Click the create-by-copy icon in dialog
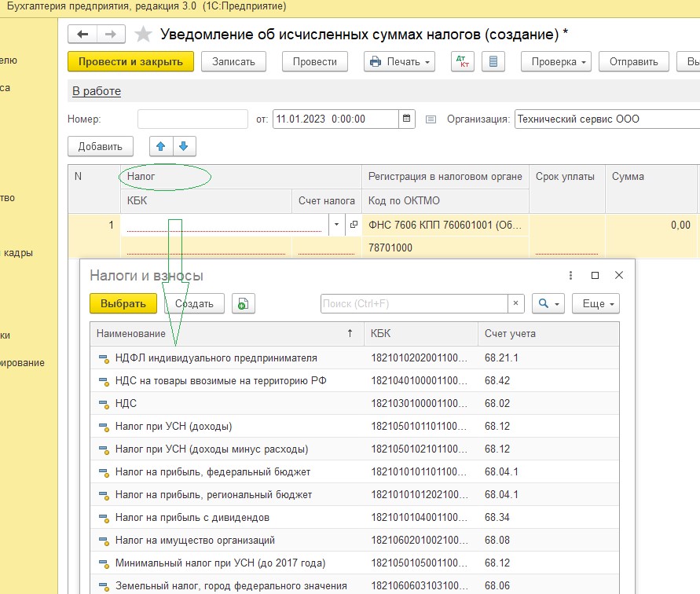Viewport: 700px width, 594px height. tap(244, 304)
